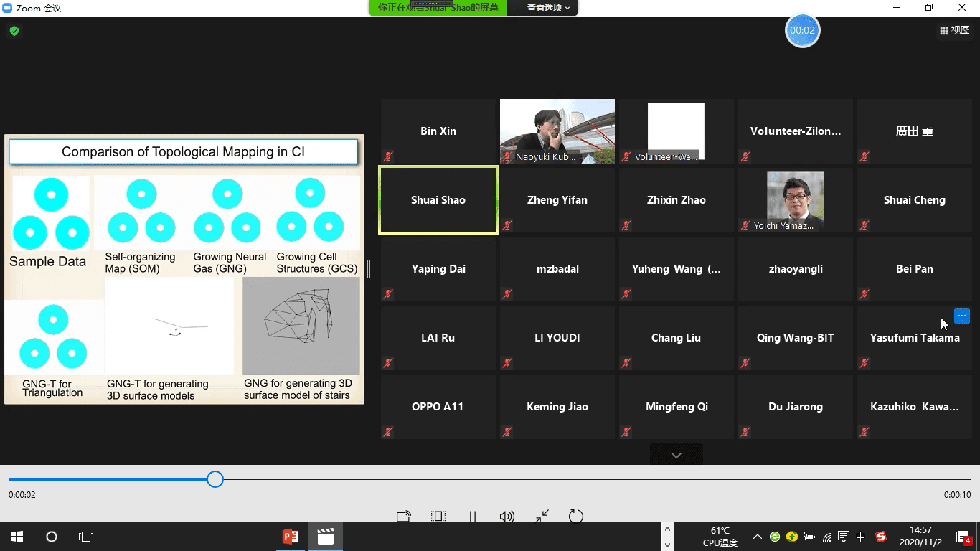980x551 pixels.
Task: Open the 视图 gallery view menu
Action: pos(954,30)
